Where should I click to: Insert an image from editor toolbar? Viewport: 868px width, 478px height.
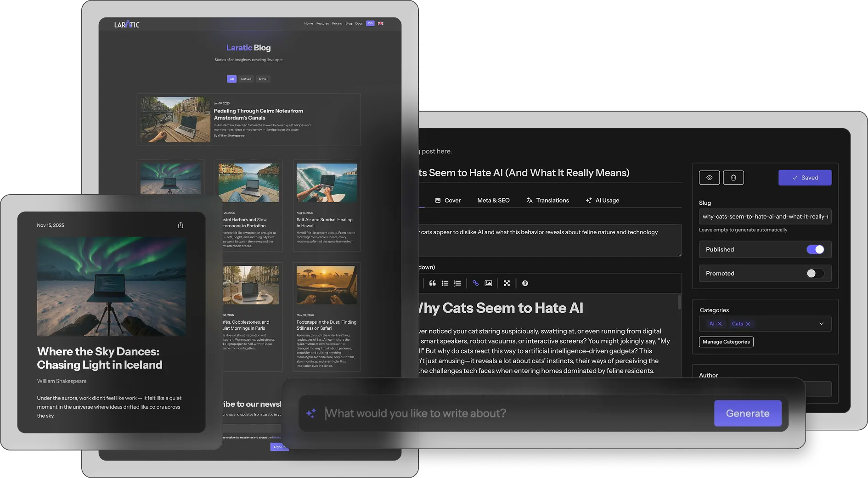click(x=488, y=283)
